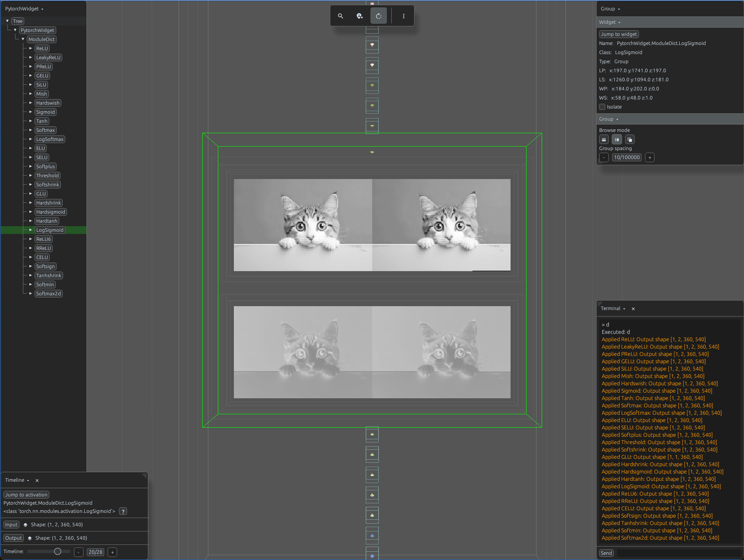Collapse the root Tree node
Image resolution: width=744 pixels, height=560 pixels.
7,21
